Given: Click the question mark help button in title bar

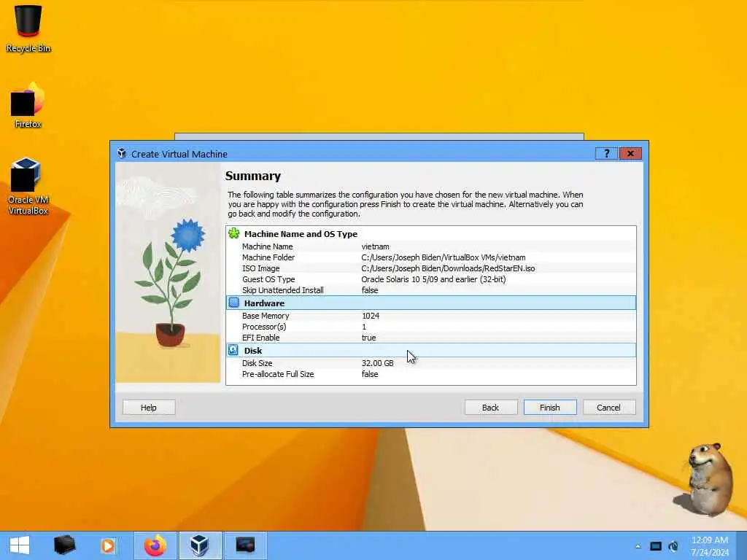Looking at the screenshot, I should click(606, 153).
